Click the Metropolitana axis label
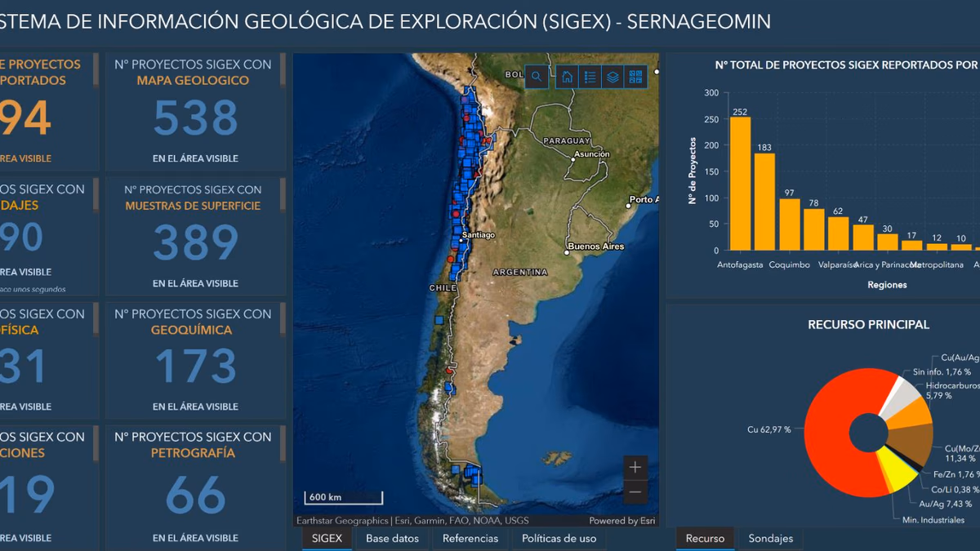 (937, 264)
